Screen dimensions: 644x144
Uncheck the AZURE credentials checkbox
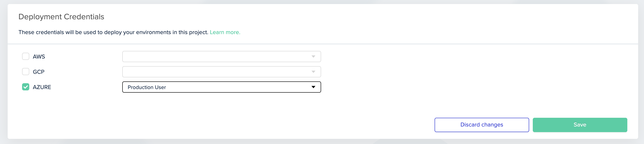tap(25, 87)
